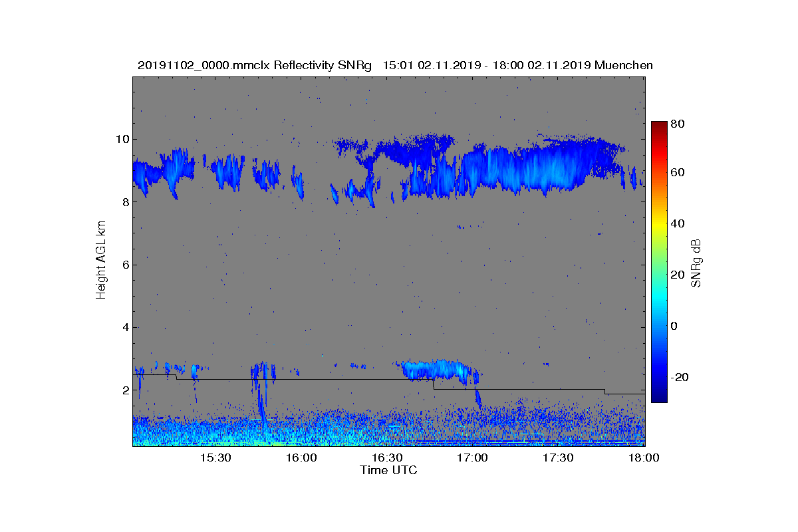Click the 60 colorbar tick value
This screenshot has width=798, height=532.
pos(678,173)
